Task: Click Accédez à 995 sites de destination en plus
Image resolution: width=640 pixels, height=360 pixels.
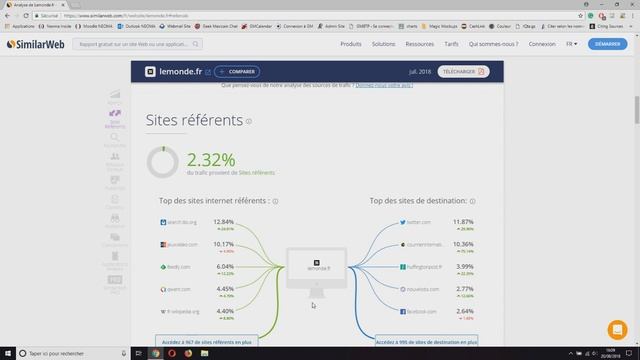Action: click(426, 342)
